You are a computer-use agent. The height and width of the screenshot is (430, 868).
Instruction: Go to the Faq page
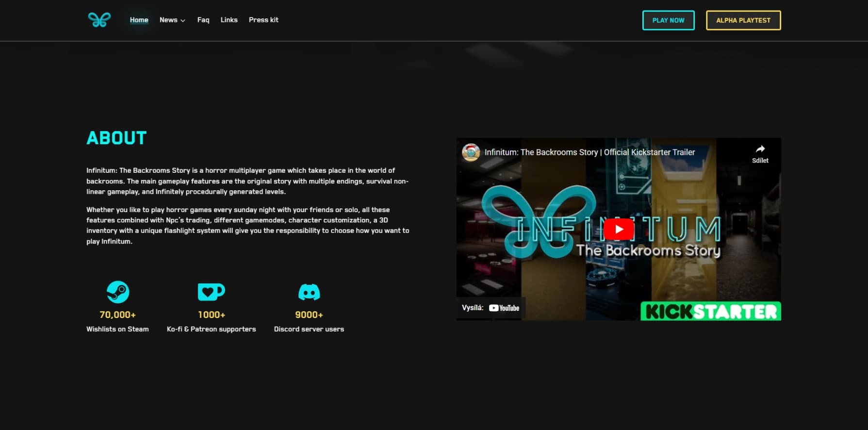[203, 20]
